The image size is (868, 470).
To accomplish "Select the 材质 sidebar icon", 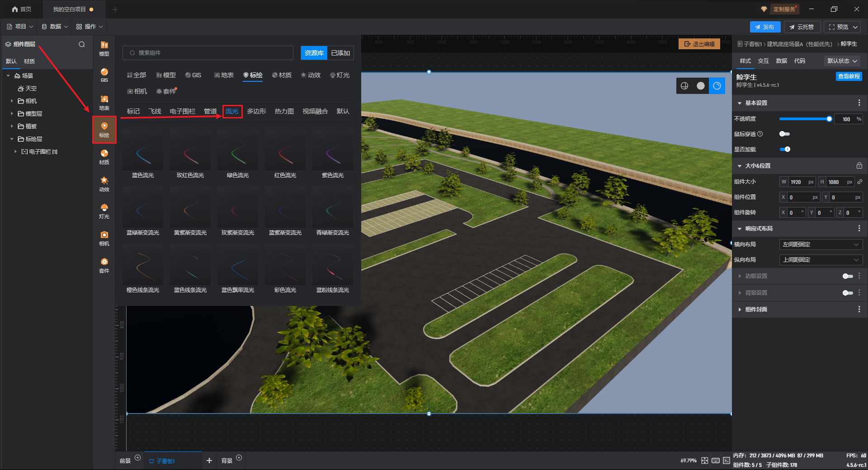I will pos(104,157).
